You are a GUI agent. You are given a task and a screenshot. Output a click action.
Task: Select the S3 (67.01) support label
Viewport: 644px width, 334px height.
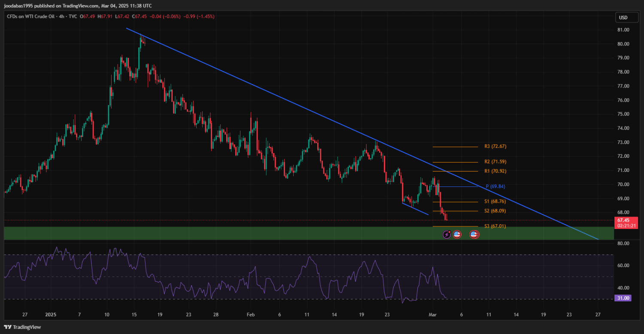click(x=495, y=226)
